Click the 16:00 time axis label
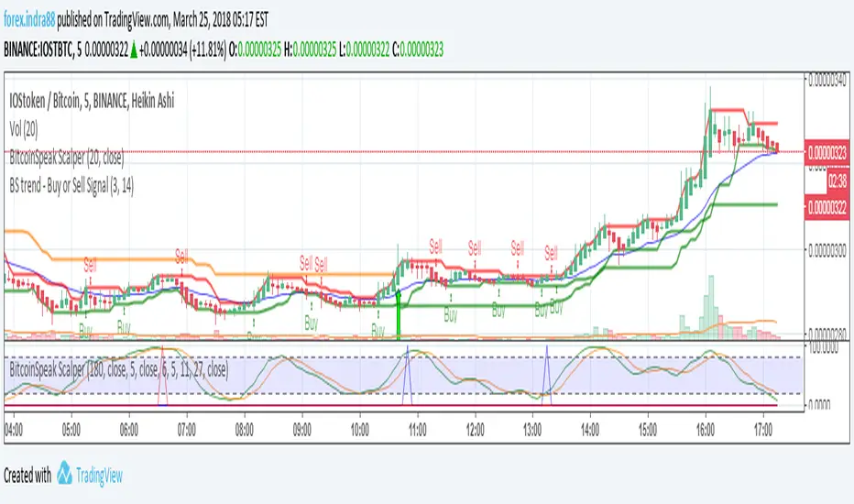The width and height of the screenshot is (854, 504). point(706,430)
